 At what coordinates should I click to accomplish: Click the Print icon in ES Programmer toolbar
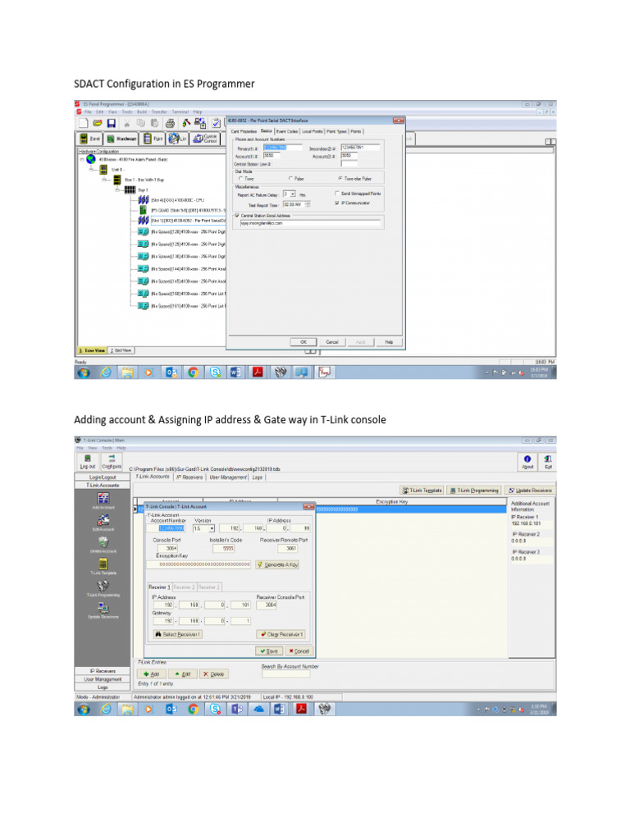coord(170,123)
